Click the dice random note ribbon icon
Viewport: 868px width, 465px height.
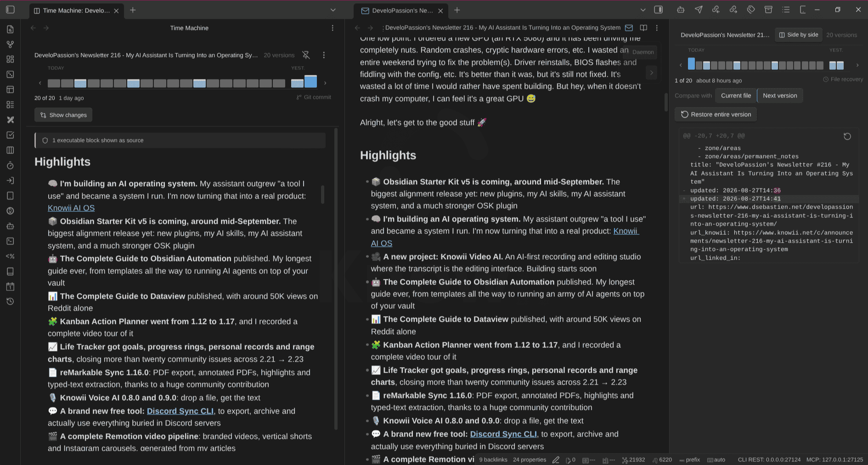[10, 74]
